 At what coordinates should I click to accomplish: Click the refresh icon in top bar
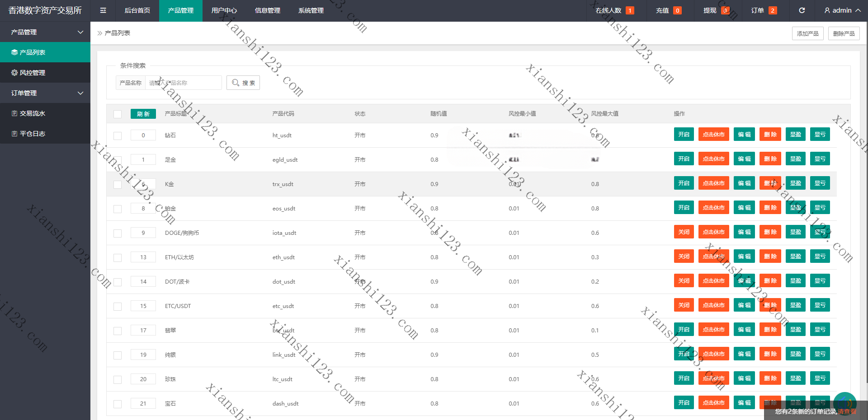click(802, 10)
